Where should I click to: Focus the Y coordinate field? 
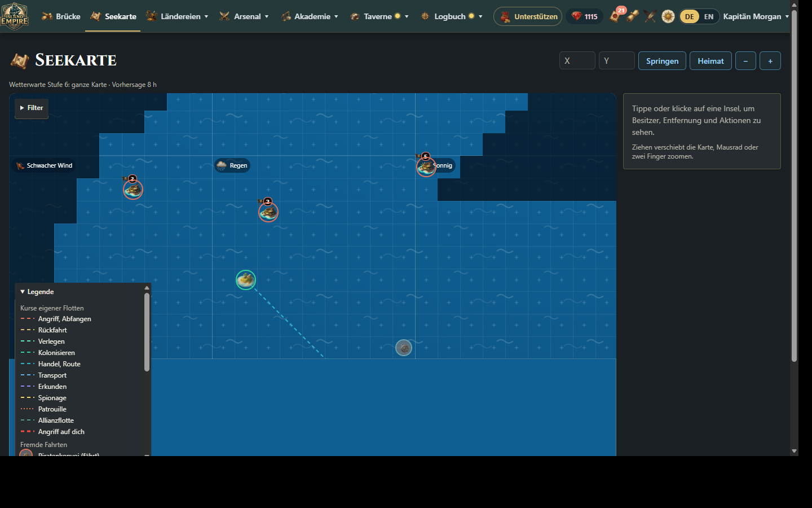pos(617,60)
